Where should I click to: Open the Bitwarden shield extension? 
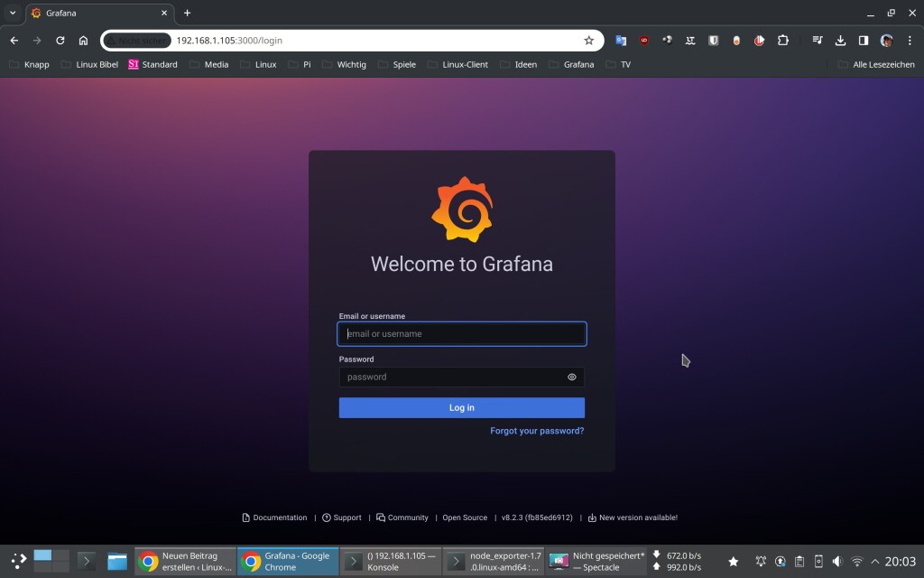pyautogui.click(x=713, y=40)
